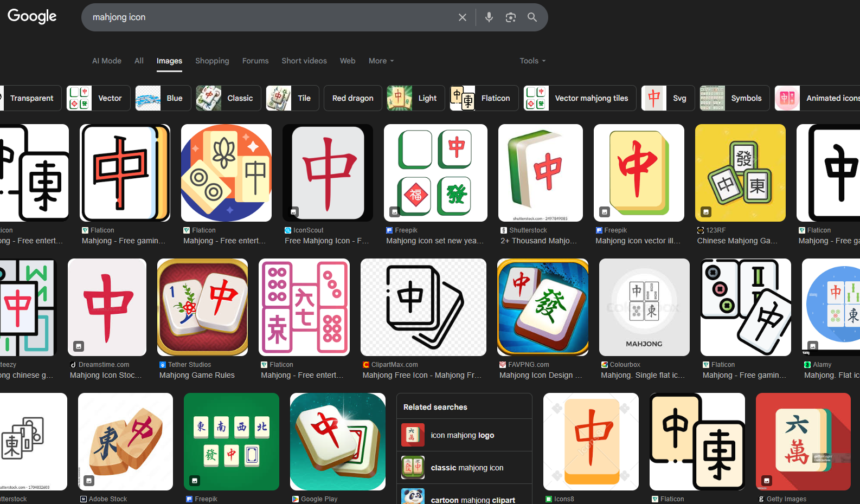Screen dimensions: 860x504
Task: Open the round orange and blue mahjong icon image
Action: (x=227, y=173)
